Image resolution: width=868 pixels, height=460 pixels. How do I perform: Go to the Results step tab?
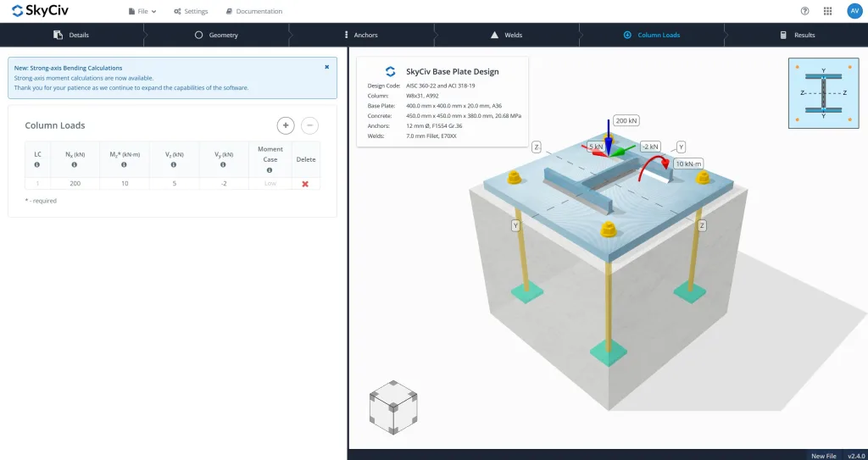click(797, 35)
